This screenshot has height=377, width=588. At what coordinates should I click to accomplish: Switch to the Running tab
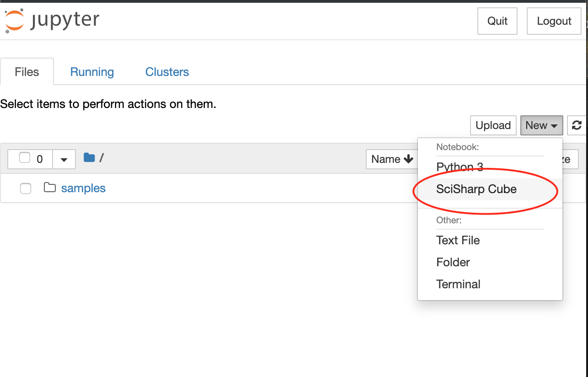tap(92, 72)
